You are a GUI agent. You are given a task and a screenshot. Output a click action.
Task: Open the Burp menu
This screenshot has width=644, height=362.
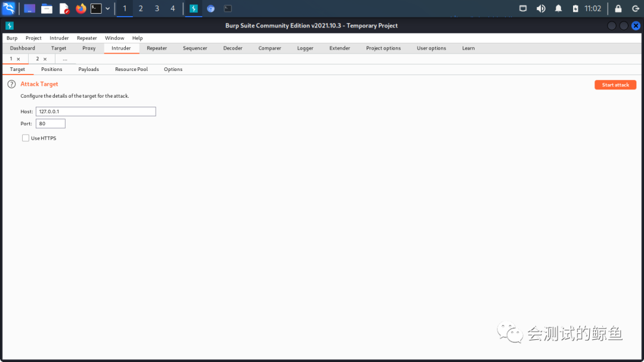pos(12,38)
